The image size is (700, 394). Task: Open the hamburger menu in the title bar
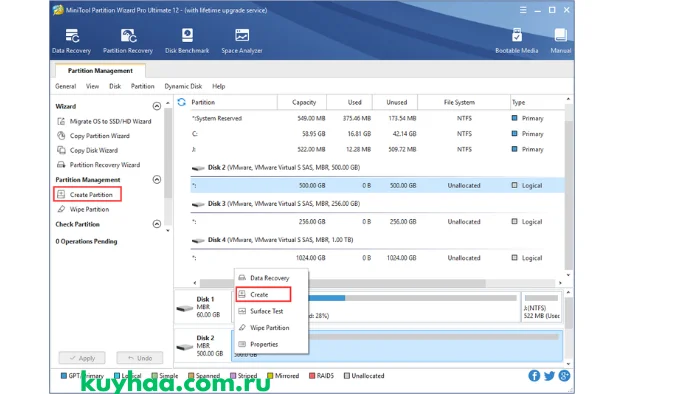click(523, 10)
